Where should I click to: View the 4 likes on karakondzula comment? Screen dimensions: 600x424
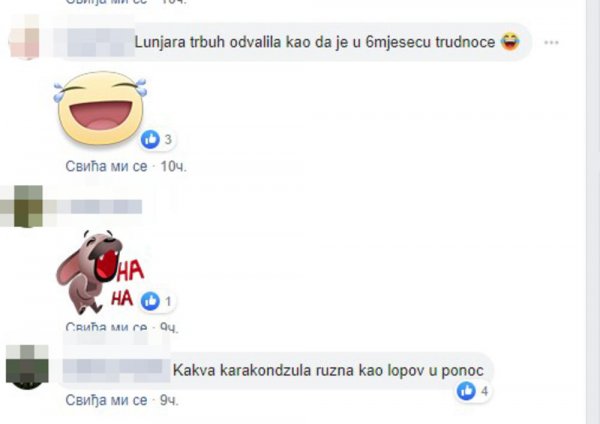484,391
